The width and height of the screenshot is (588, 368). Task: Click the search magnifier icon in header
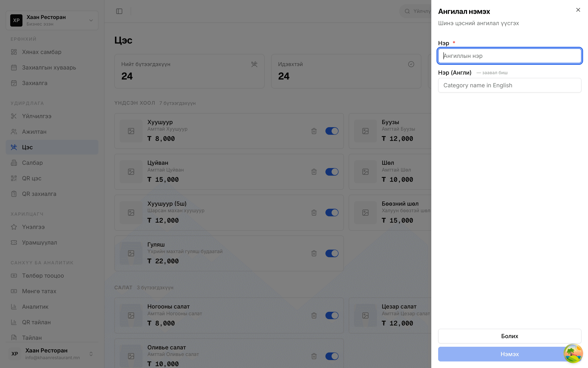coord(407,11)
